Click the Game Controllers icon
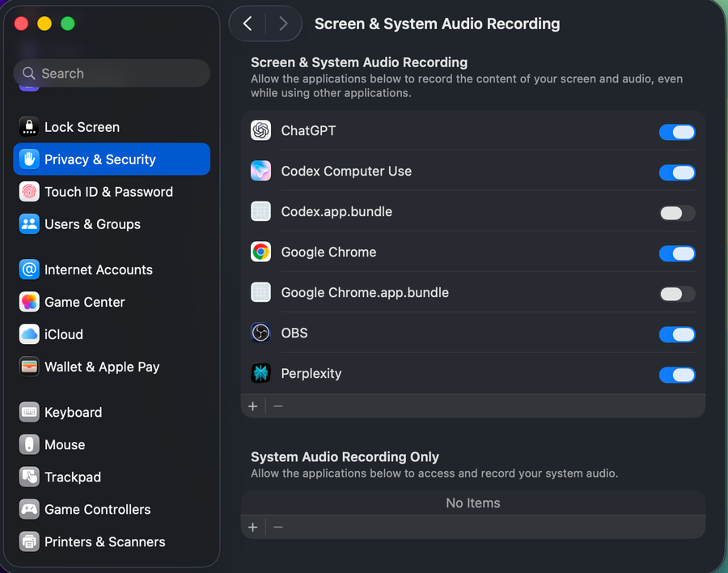The height and width of the screenshot is (573, 728). [x=29, y=509]
